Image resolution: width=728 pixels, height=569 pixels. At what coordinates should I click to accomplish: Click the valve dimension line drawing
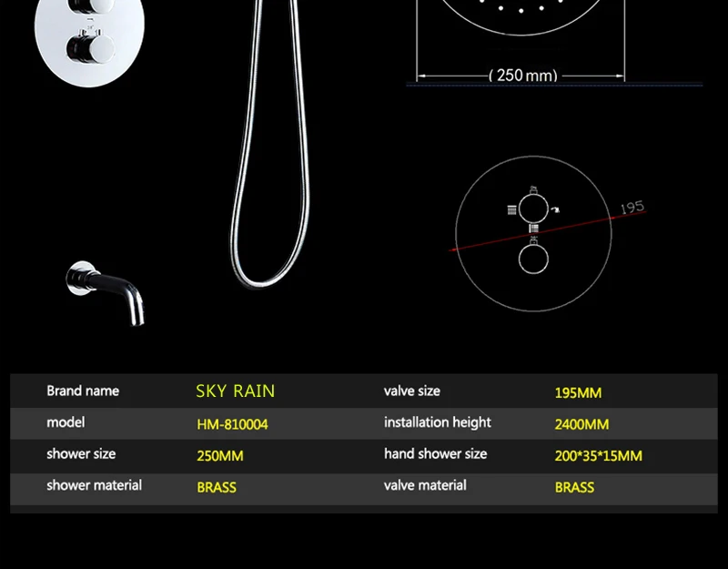(x=548, y=233)
